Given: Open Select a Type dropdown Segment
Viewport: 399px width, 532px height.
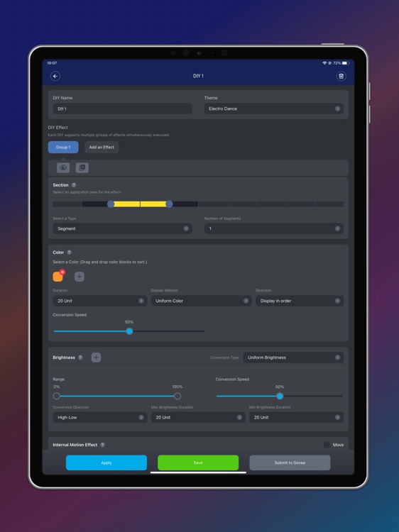Looking at the screenshot, I should (122, 228).
